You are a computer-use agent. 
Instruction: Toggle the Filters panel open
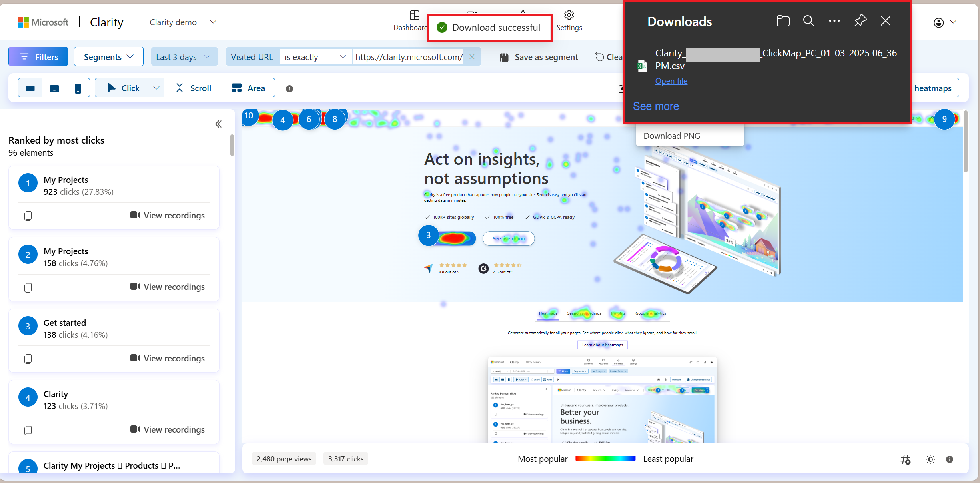[x=39, y=57]
